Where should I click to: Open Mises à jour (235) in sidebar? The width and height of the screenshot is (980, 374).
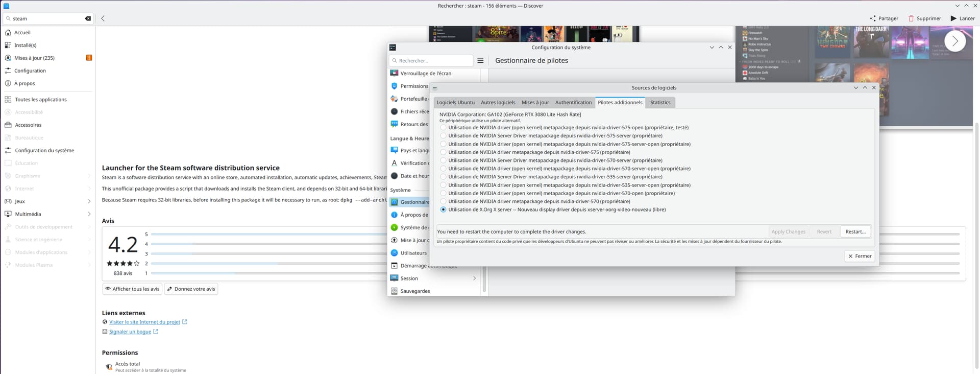34,58
